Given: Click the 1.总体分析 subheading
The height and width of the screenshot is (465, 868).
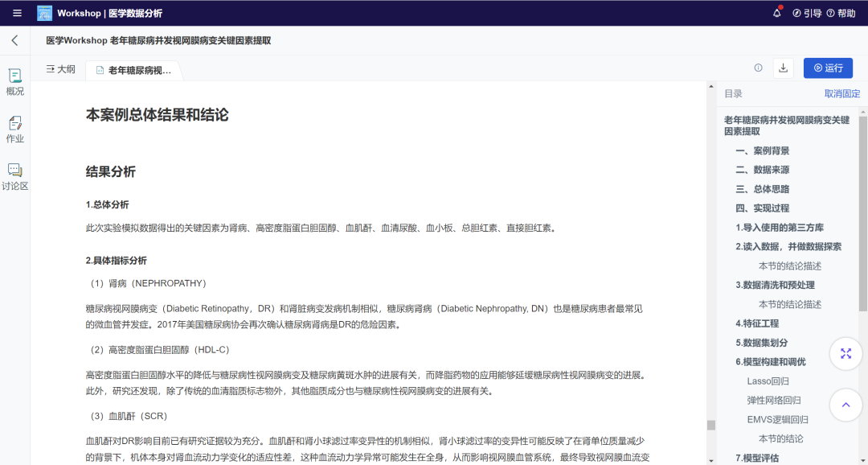Looking at the screenshot, I should [108, 204].
